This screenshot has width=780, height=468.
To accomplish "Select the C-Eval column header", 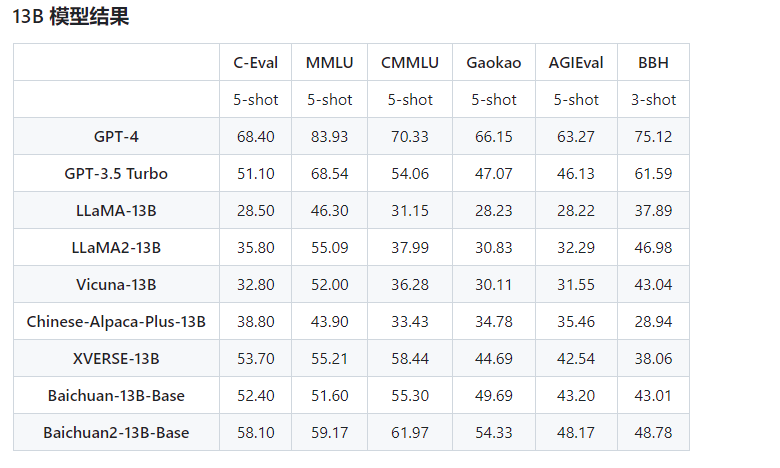I will click(256, 62).
